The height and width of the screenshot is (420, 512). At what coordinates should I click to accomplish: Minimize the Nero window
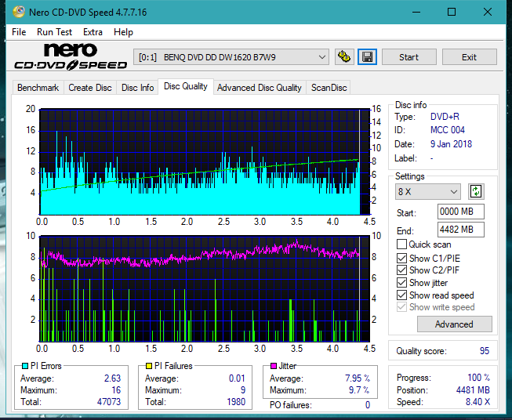click(x=416, y=12)
